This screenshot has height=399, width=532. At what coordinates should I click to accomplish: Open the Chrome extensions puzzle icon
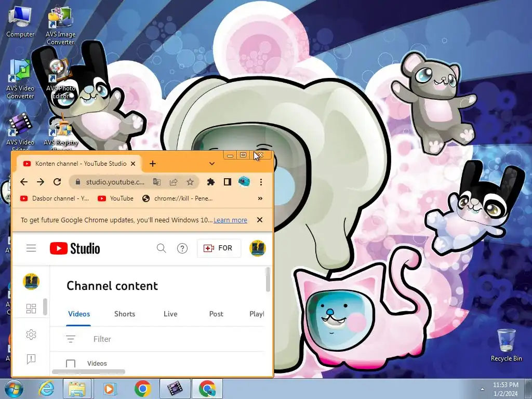tap(211, 182)
